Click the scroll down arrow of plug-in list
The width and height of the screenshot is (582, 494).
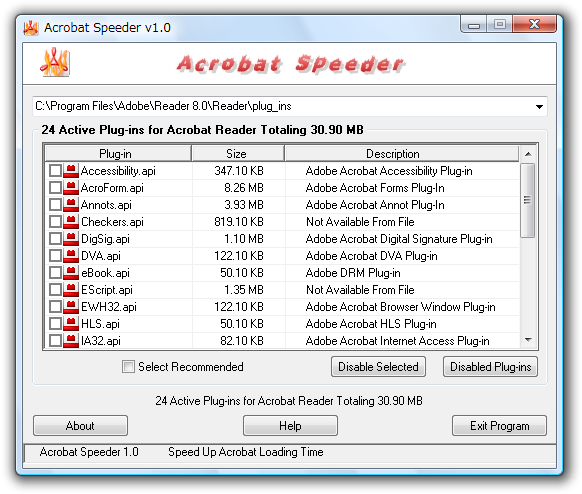(528, 340)
